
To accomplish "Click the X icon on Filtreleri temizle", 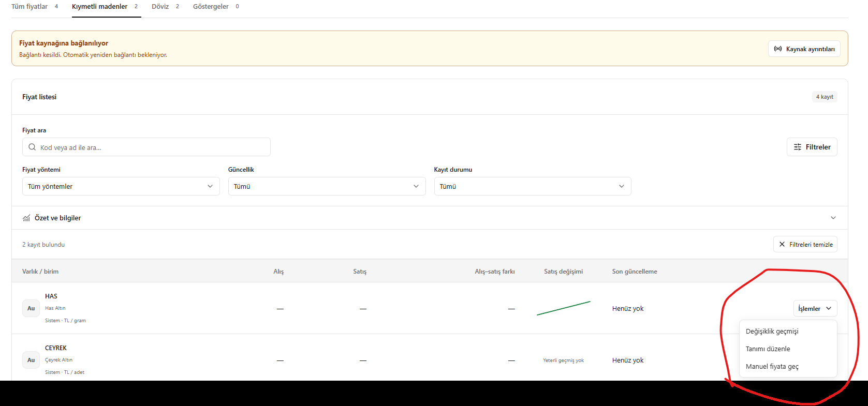I will 782,244.
